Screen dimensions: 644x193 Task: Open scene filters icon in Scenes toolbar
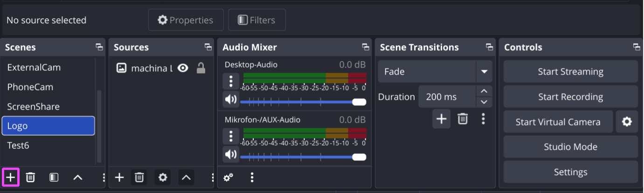54,178
